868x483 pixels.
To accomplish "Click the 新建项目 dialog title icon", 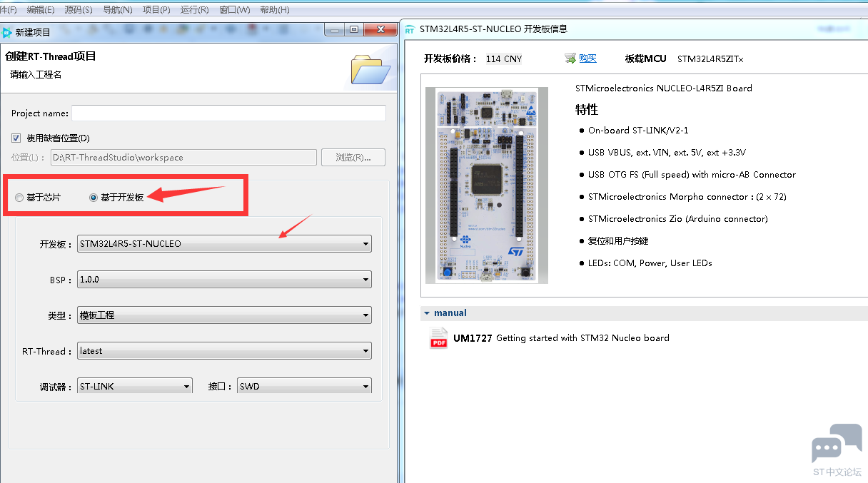I will click(7, 32).
